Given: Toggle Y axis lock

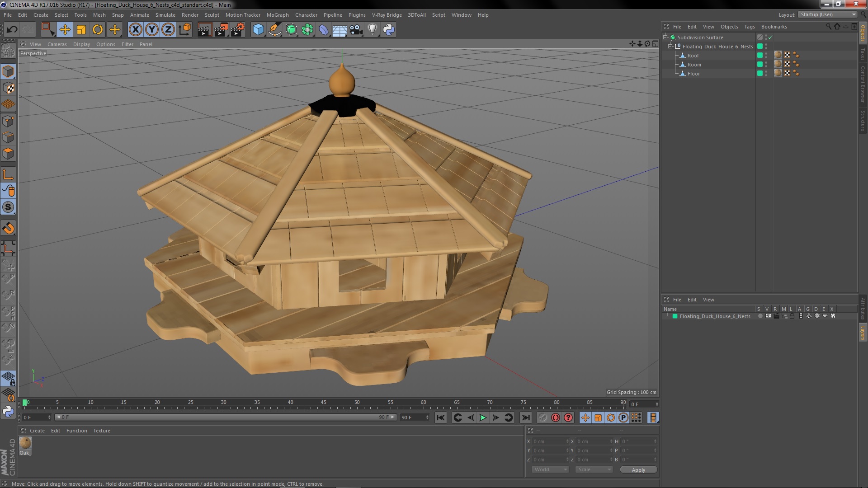Looking at the screenshot, I should (152, 30).
